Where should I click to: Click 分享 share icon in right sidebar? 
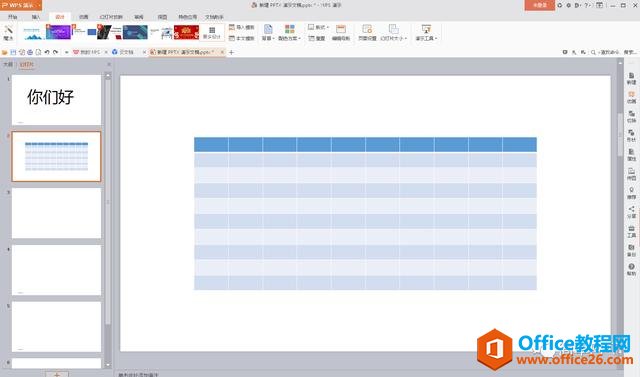pos(631,213)
